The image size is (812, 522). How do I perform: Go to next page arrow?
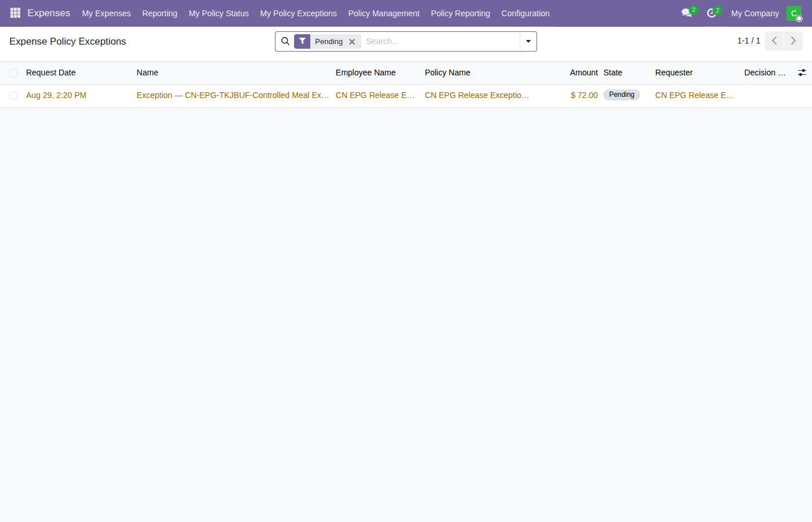pyautogui.click(x=793, y=41)
